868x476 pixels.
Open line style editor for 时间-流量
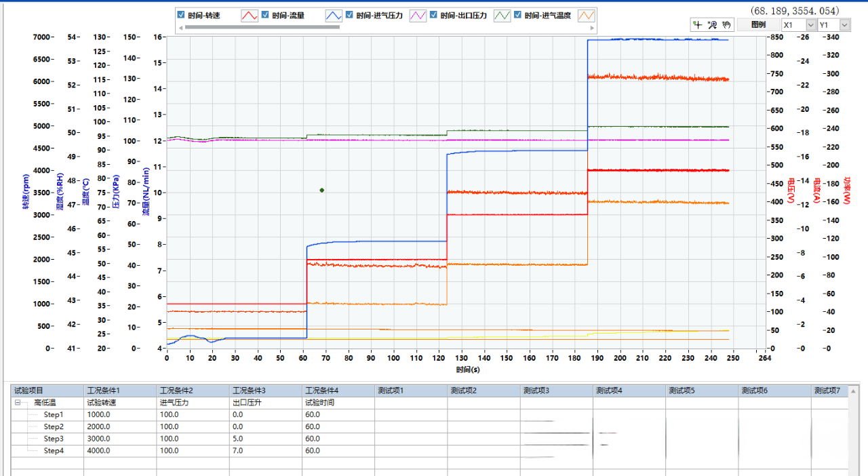pos(334,15)
